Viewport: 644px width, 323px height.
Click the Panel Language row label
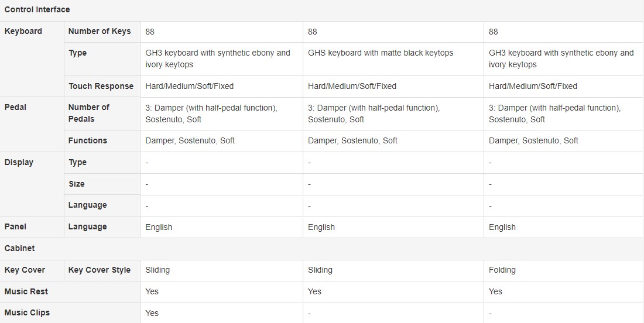tap(87, 226)
